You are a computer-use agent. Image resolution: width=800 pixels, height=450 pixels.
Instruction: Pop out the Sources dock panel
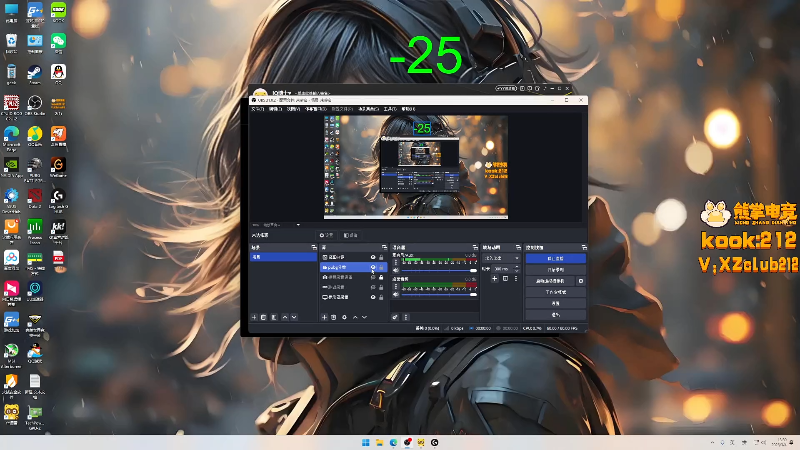[x=384, y=247]
